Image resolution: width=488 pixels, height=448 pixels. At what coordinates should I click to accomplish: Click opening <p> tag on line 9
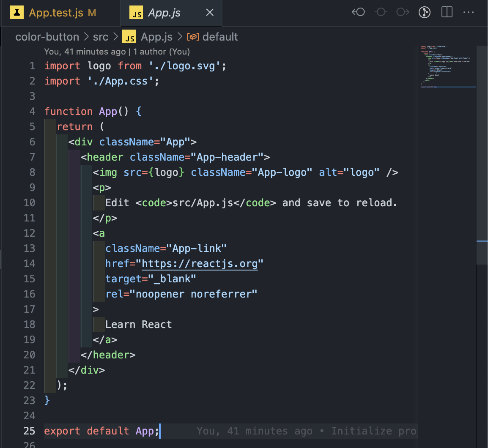point(102,188)
